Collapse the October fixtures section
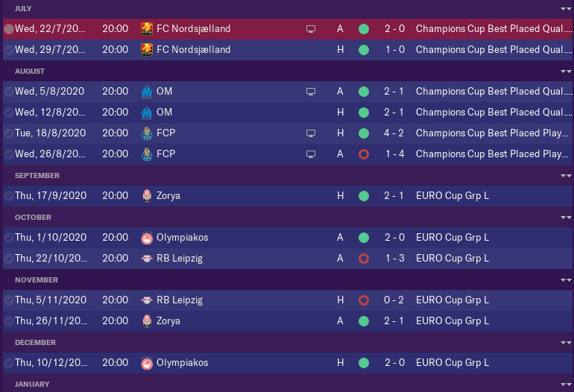Viewport: 574px width, 392px height. (x=564, y=217)
